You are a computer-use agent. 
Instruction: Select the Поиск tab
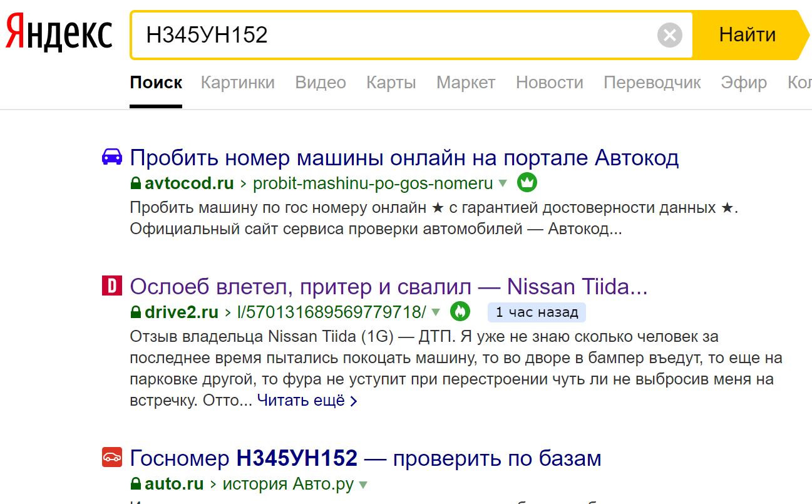point(156,83)
